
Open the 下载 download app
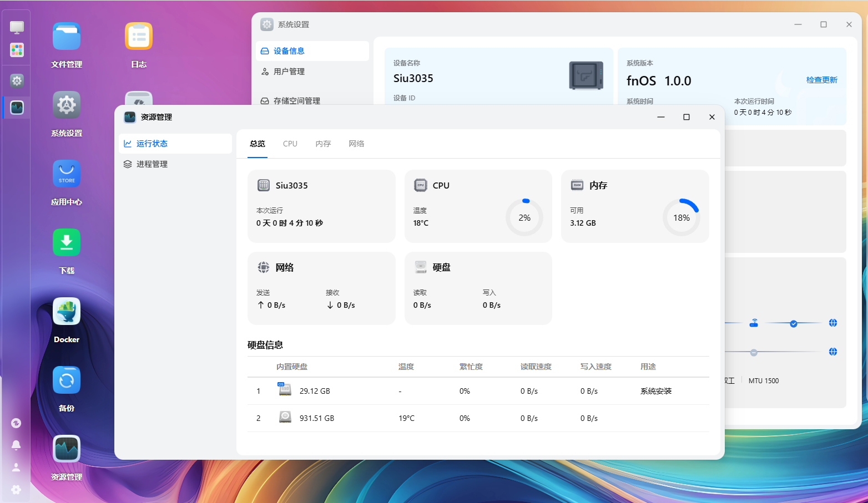coord(67,243)
